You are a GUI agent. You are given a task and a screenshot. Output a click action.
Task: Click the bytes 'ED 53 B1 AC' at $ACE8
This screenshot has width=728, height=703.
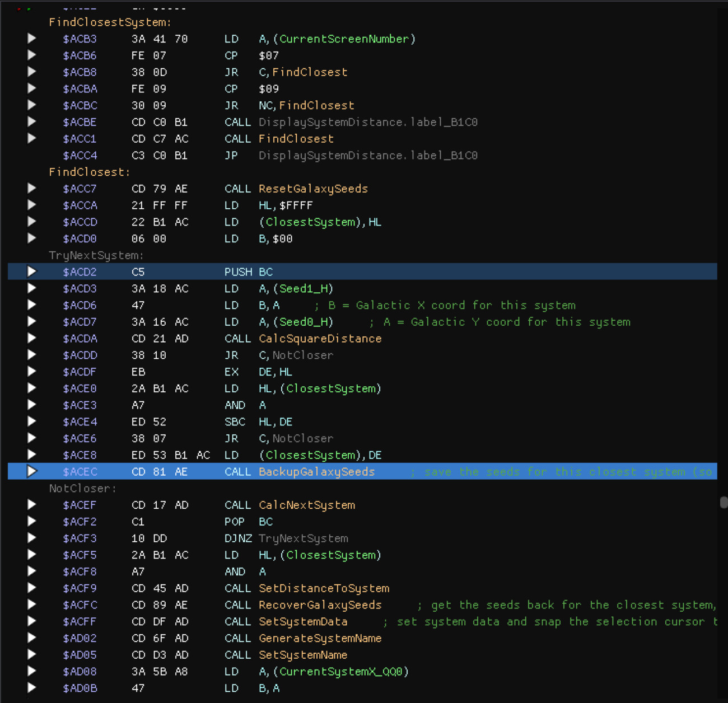[171, 455]
